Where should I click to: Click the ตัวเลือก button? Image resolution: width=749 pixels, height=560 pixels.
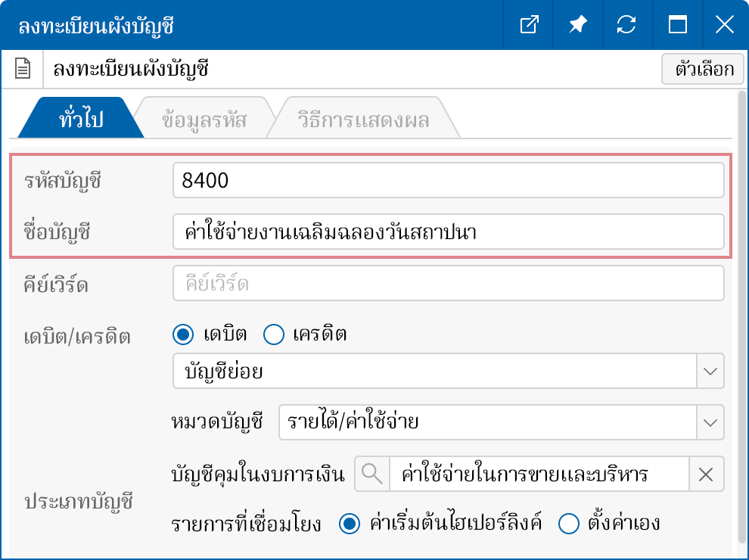700,70
